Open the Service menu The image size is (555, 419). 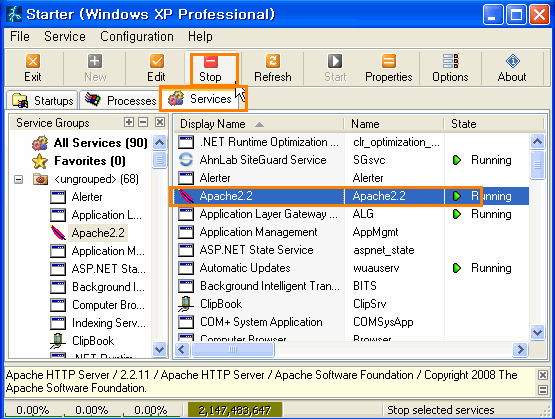[x=65, y=36]
